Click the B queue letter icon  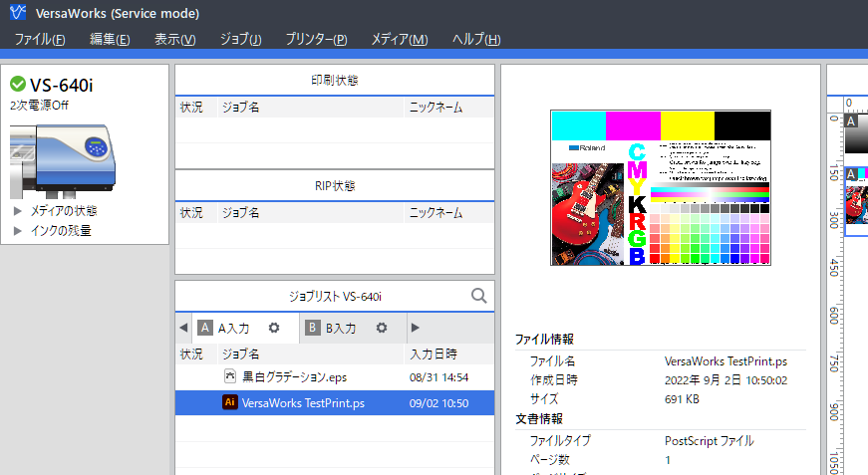[312, 328]
